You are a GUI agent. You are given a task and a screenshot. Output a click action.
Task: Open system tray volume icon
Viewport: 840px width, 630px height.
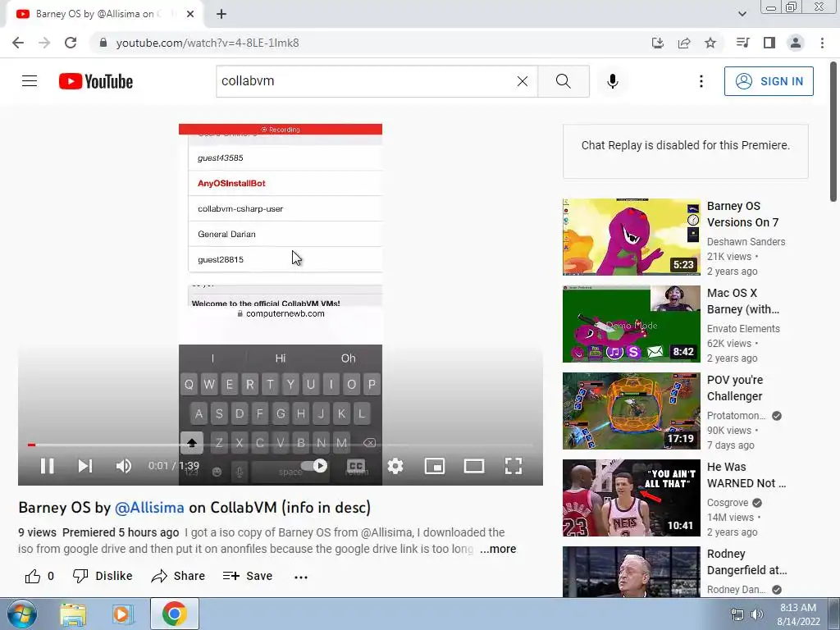756,614
